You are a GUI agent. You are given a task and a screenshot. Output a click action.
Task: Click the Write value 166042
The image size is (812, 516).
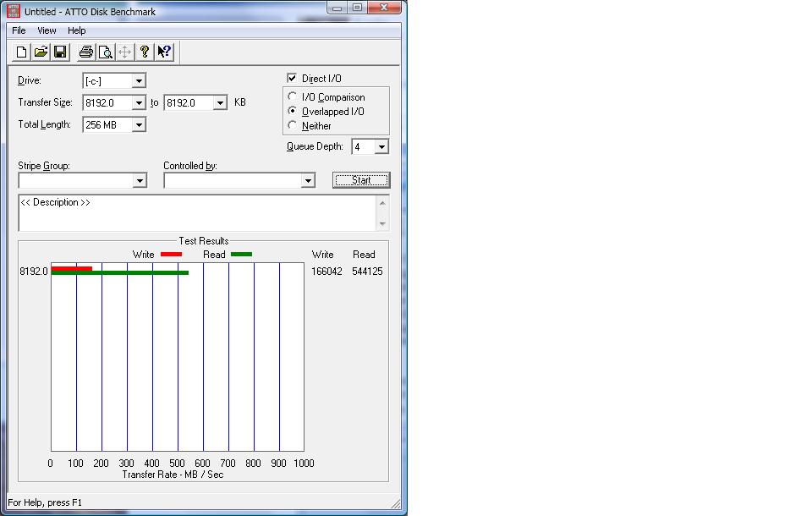(326, 272)
